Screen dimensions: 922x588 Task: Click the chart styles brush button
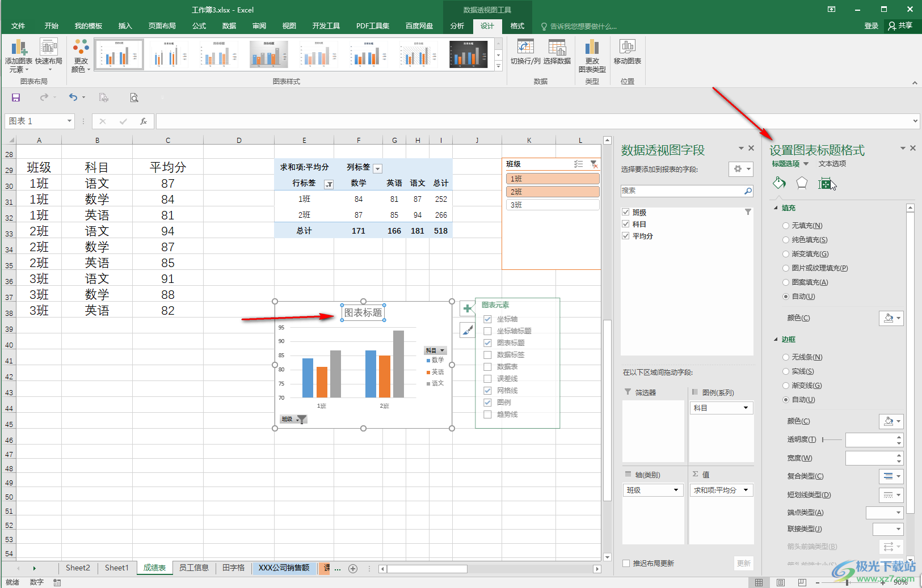click(467, 329)
